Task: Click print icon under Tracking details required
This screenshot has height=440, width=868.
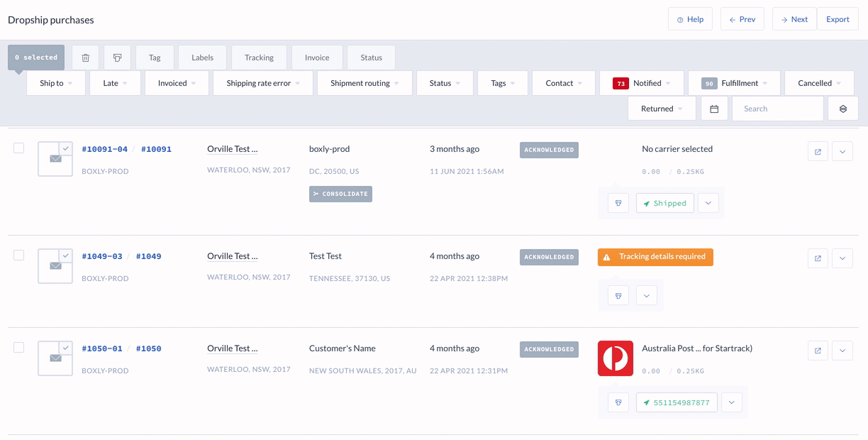Action: (618, 295)
